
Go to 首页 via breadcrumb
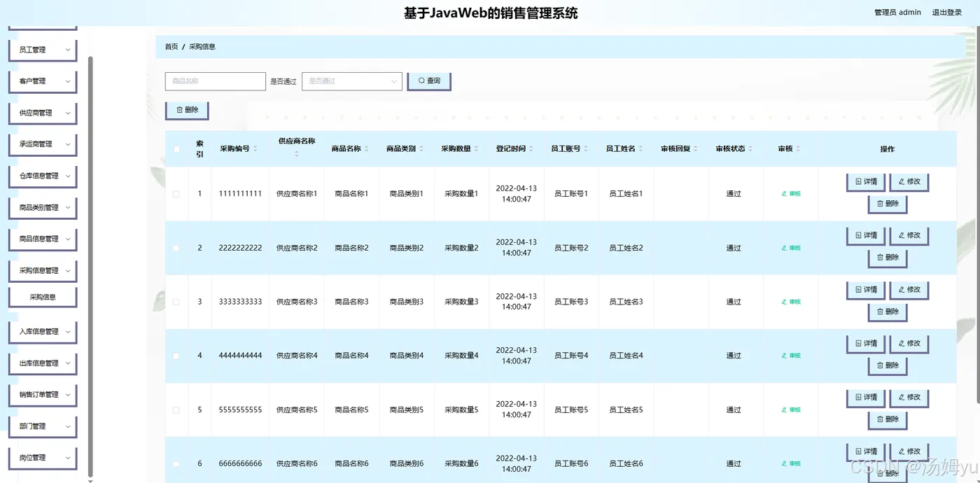click(171, 47)
